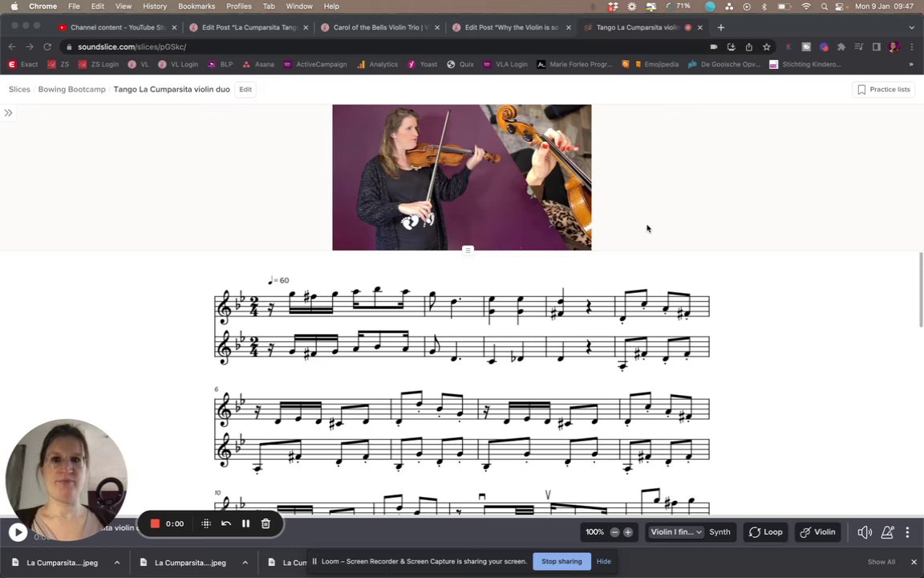Open Practice lists
Viewport: 924px width, 578px height.
[x=883, y=90]
